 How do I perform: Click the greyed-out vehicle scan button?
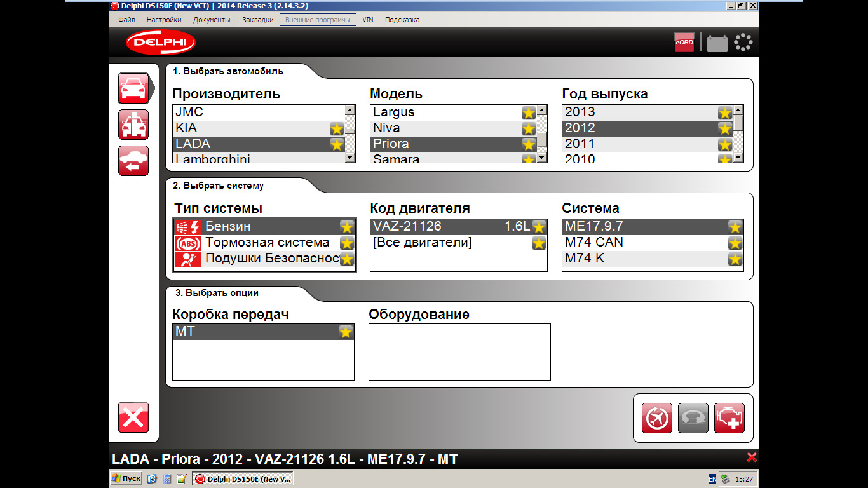click(693, 418)
